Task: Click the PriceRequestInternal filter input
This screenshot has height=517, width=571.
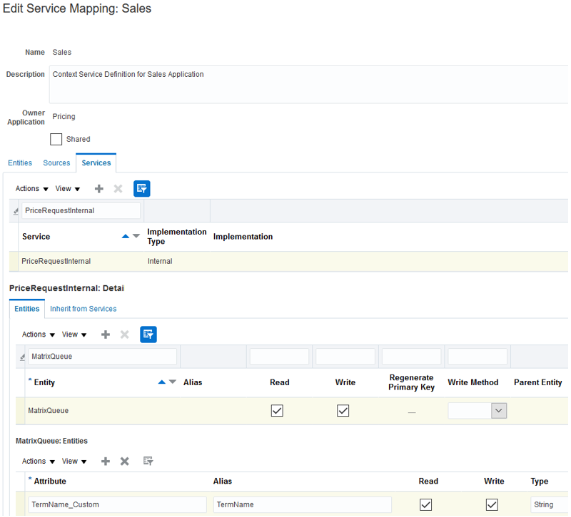Action: click(81, 210)
